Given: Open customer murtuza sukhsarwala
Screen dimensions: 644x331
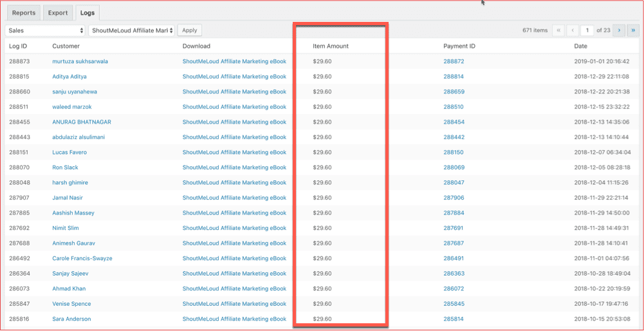Looking at the screenshot, I should (80, 62).
